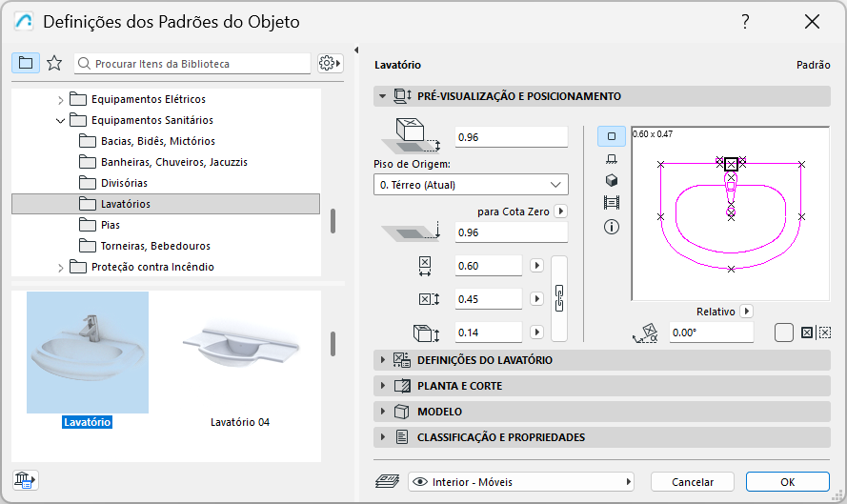
Task: Show the preview picture view
Action: click(611, 204)
